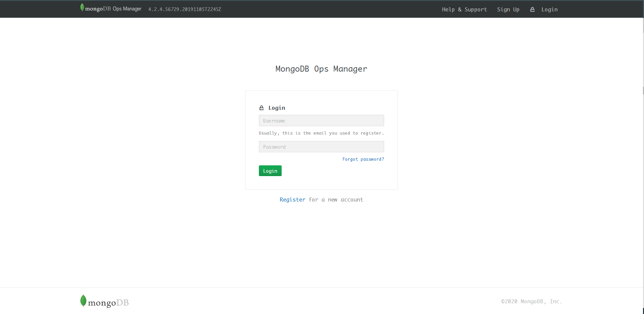Click the hint text about registration email
This screenshot has width=644, height=314.
[321, 133]
